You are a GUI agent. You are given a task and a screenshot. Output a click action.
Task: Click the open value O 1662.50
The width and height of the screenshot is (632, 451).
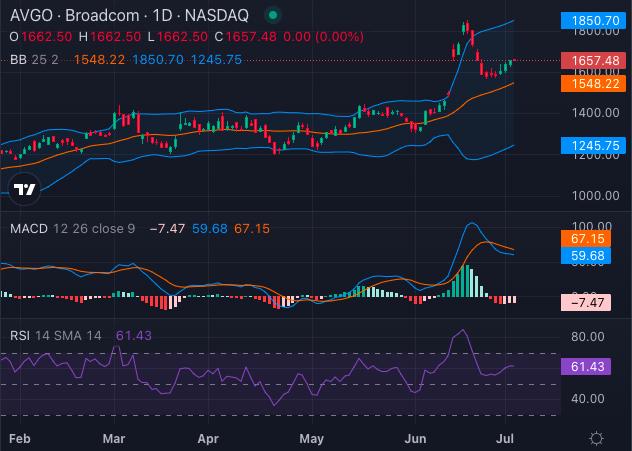40,37
